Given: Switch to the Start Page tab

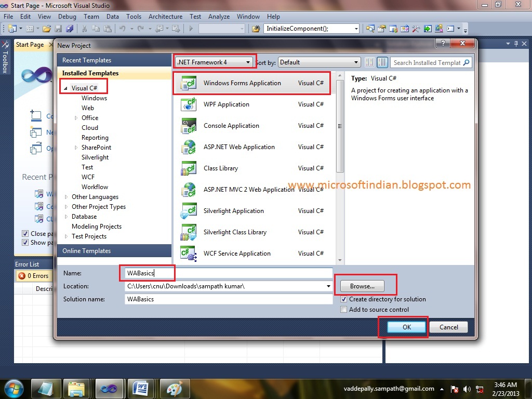Looking at the screenshot, I should [x=29, y=45].
